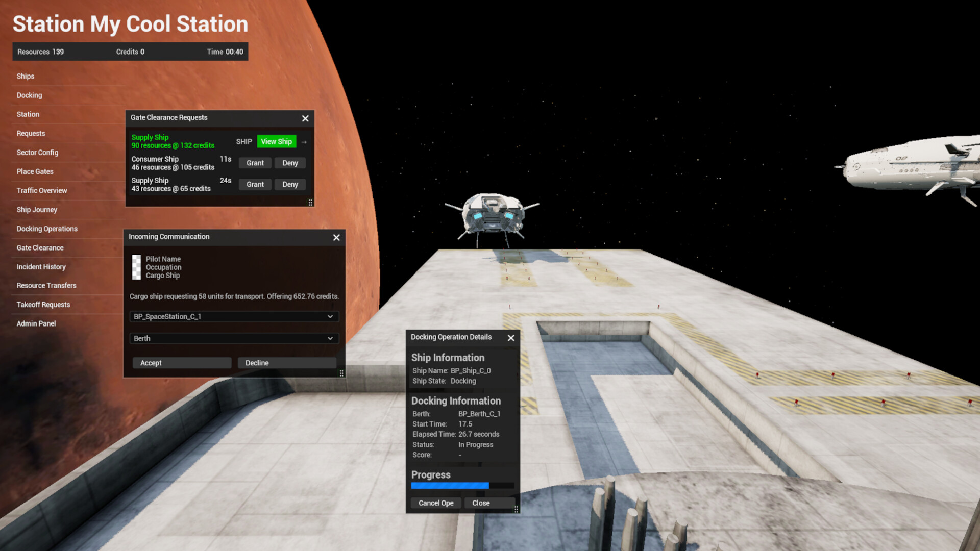Select Place Gates in sidebar

[35, 172]
